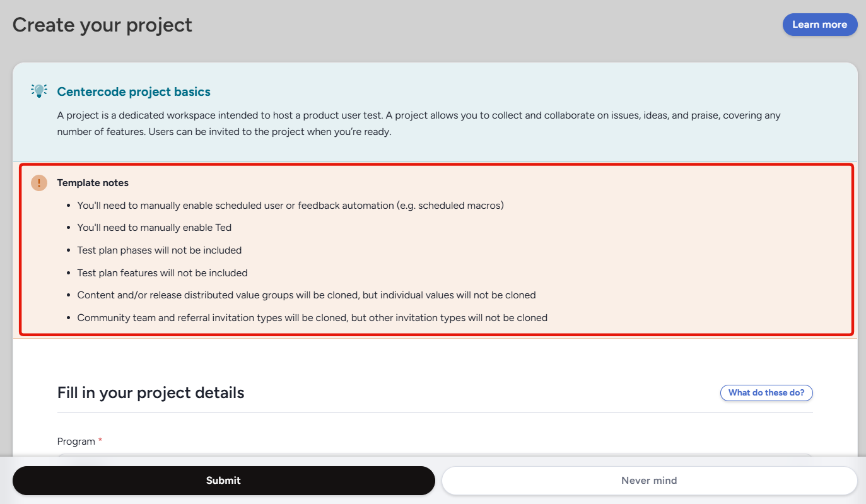
Task: Click the referral invitation types cloning note
Action: (x=312, y=318)
